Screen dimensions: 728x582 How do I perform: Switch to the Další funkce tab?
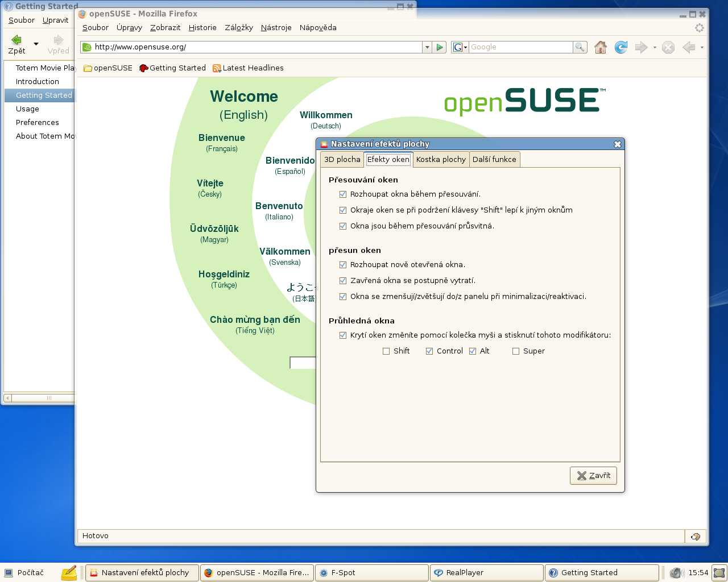pos(494,160)
